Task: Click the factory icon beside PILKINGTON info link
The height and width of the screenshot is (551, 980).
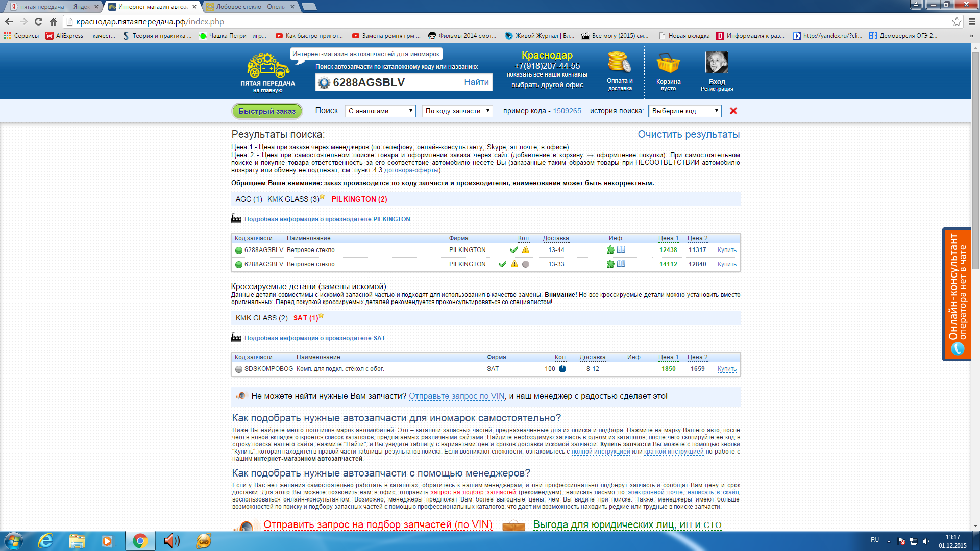Action: (236, 218)
